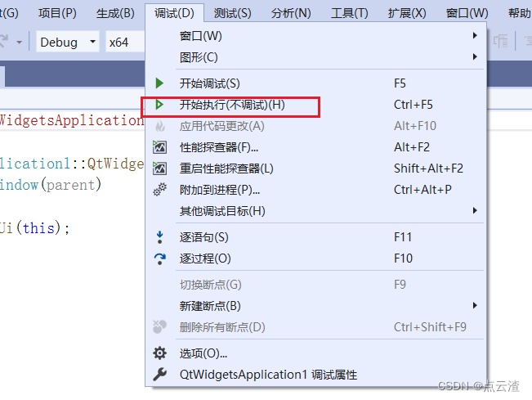The width and height of the screenshot is (532, 400).
Task: Choose 附加到进程(P)... entry
Action: (x=315, y=190)
